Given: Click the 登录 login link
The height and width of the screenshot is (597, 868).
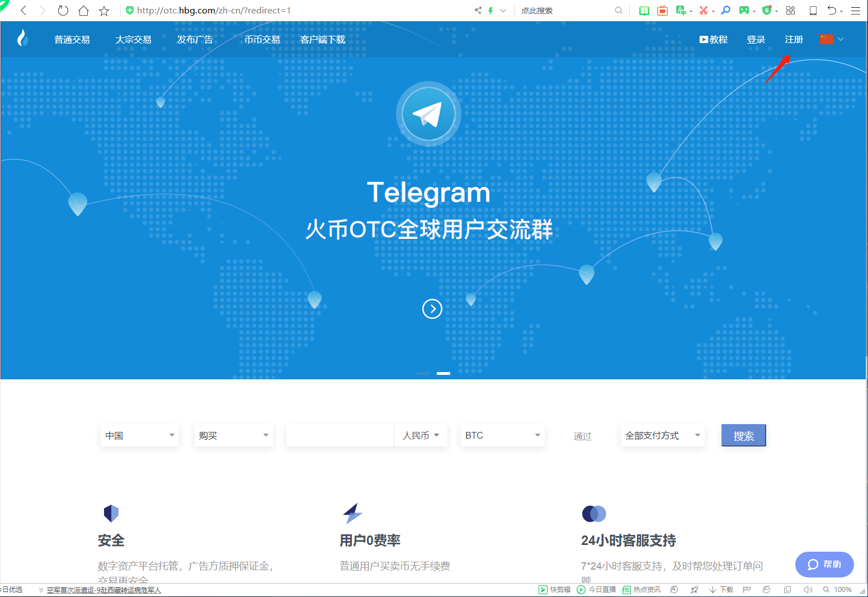Looking at the screenshot, I should tap(756, 40).
